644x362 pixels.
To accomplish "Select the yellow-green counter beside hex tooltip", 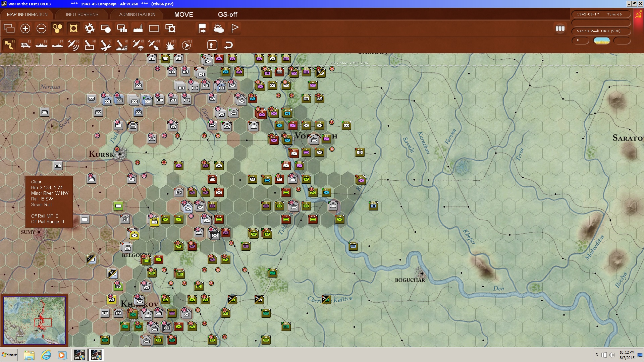I will (118, 206).
